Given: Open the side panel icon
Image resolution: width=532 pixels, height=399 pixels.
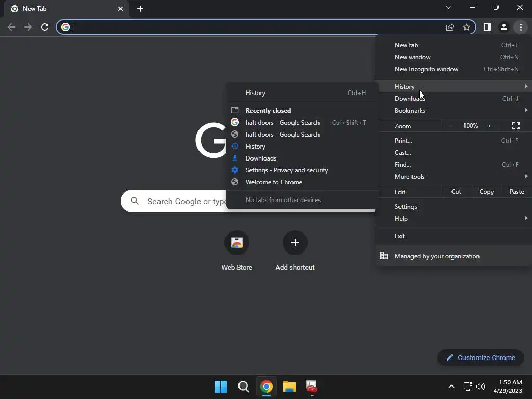Looking at the screenshot, I should pyautogui.click(x=487, y=27).
